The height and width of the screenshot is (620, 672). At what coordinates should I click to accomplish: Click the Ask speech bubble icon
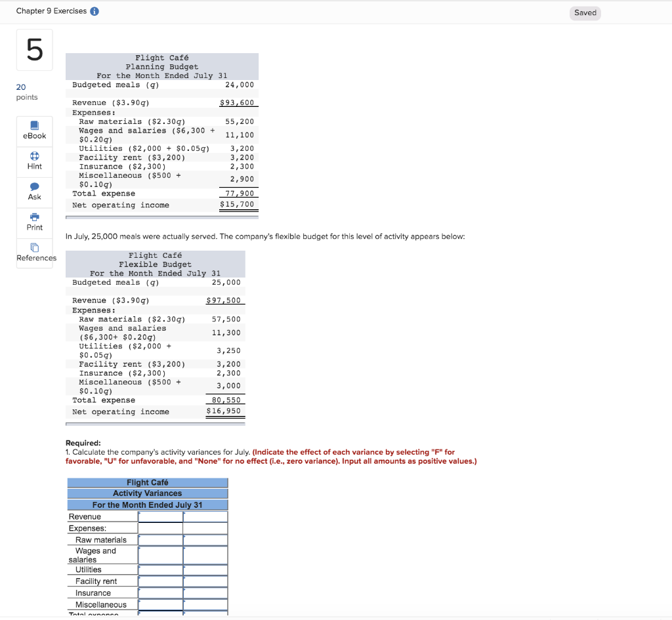[34, 186]
